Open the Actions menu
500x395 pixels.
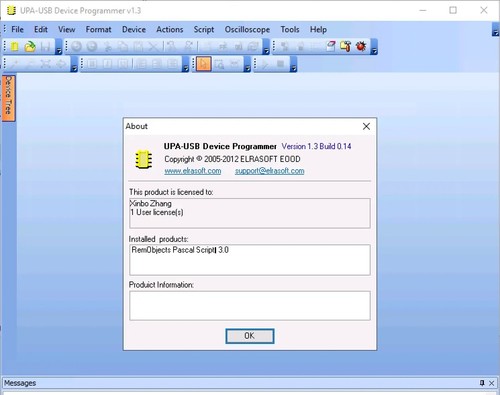point(170,29)
